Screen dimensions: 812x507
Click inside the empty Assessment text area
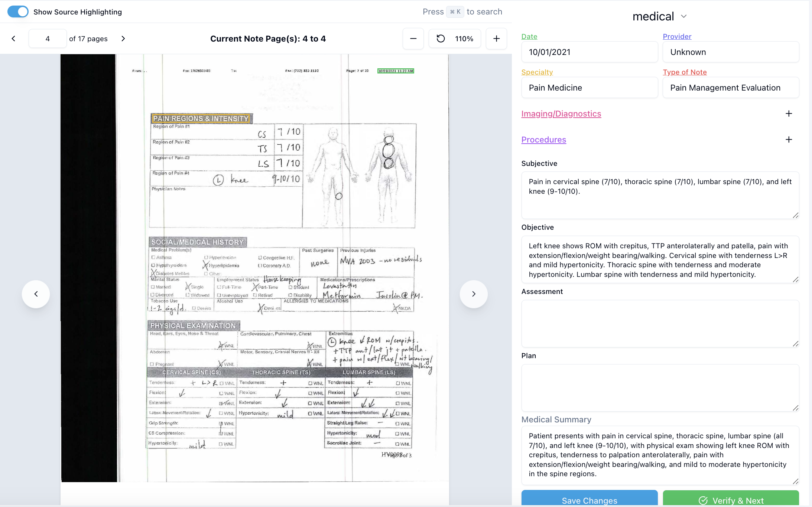(660, 323)
